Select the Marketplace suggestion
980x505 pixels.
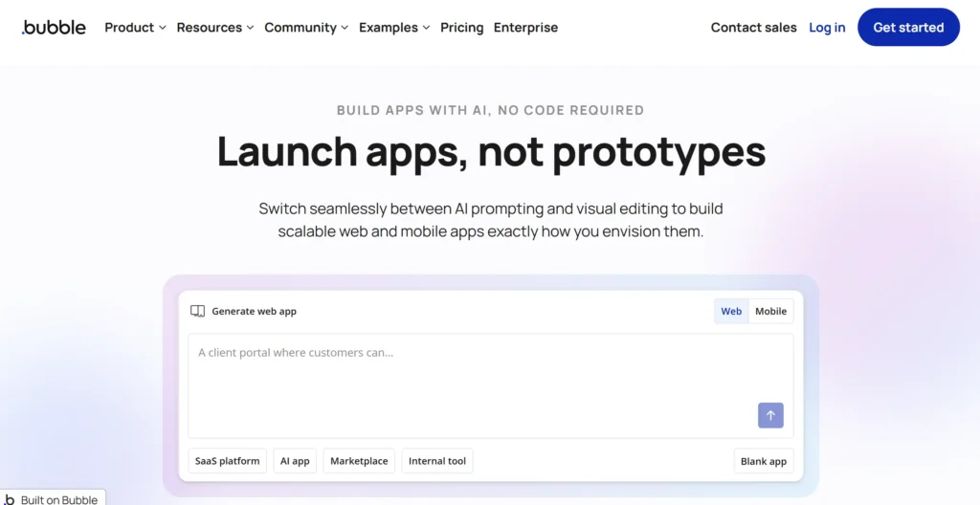[x=359, y=461]
